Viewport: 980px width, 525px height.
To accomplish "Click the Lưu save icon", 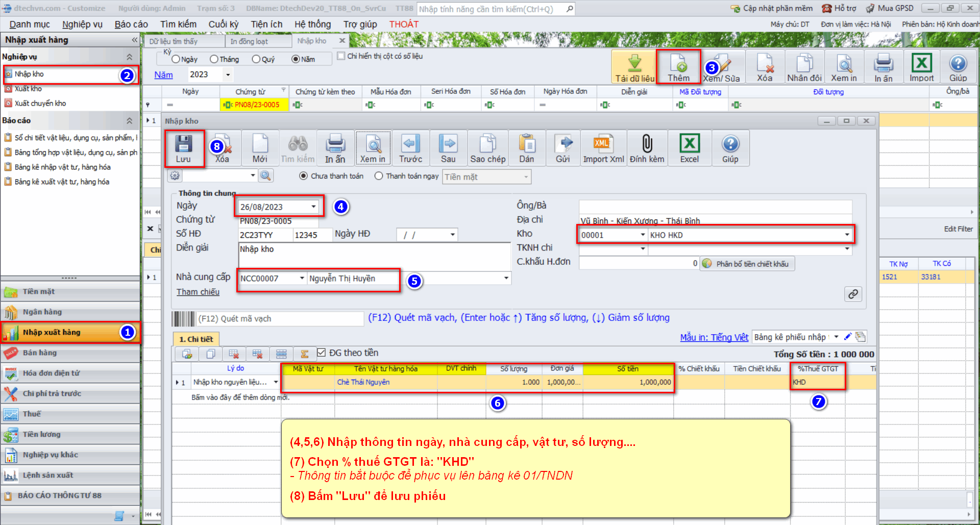I will pyautogui.click(x=183, y=148).
